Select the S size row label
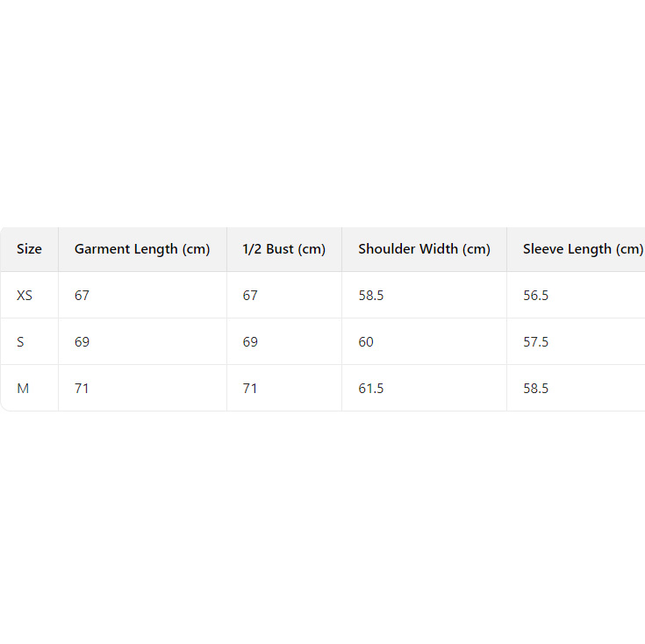This screenshot has width=645, height=644. pyautogui.click(x=21, y=342)
